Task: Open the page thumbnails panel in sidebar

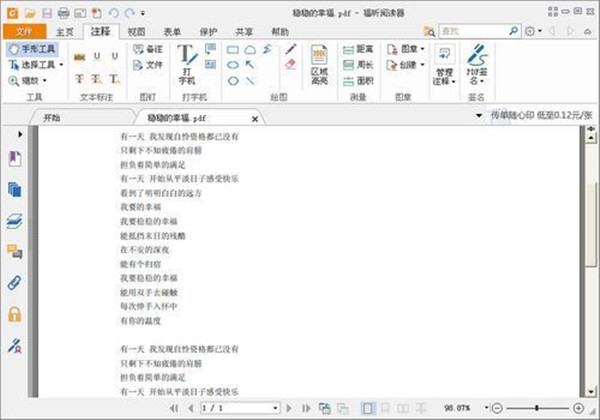Action: [x=15, y=190]
